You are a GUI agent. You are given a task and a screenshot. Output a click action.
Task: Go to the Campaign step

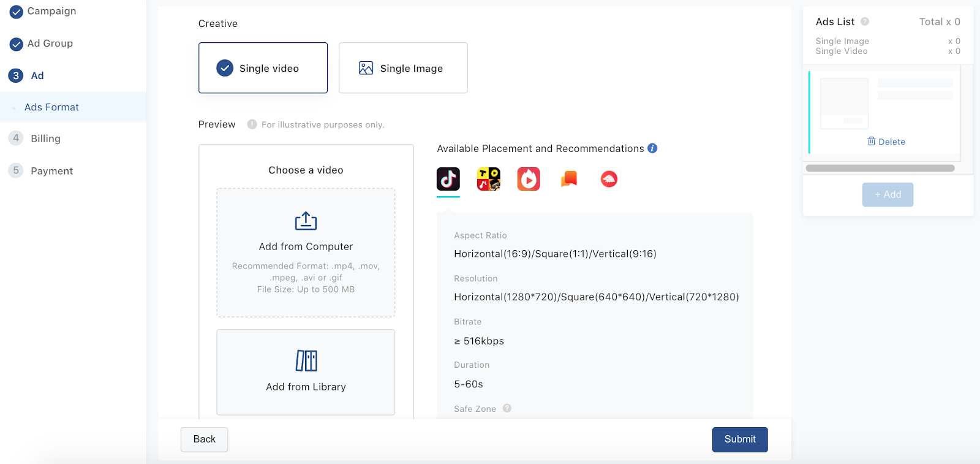[x=52, y=11]
